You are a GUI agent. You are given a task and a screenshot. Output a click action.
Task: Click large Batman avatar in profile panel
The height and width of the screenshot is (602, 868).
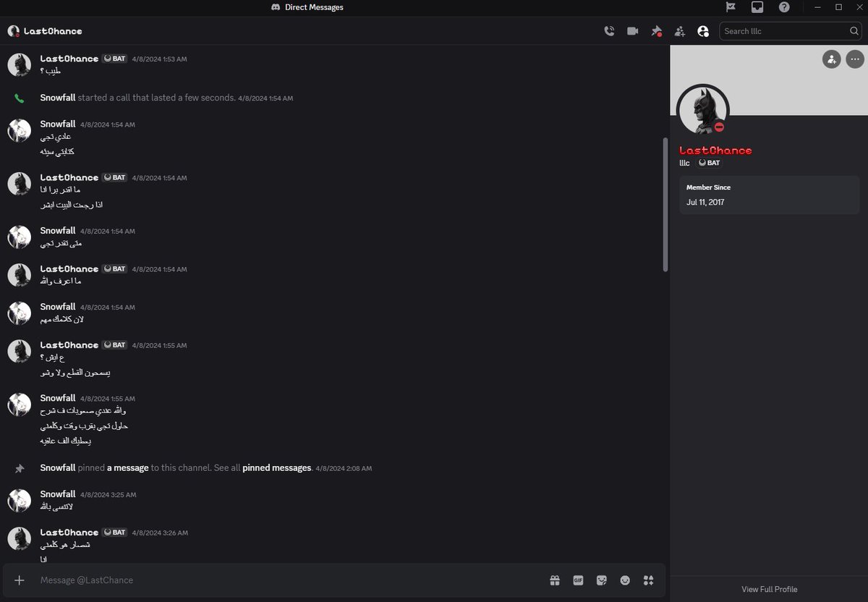(702, 111)
